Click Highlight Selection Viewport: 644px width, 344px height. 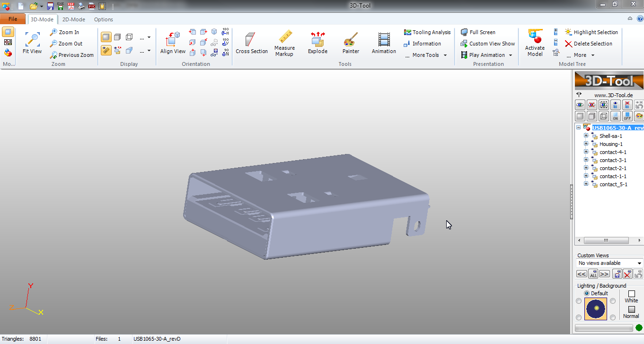[591, 32]
